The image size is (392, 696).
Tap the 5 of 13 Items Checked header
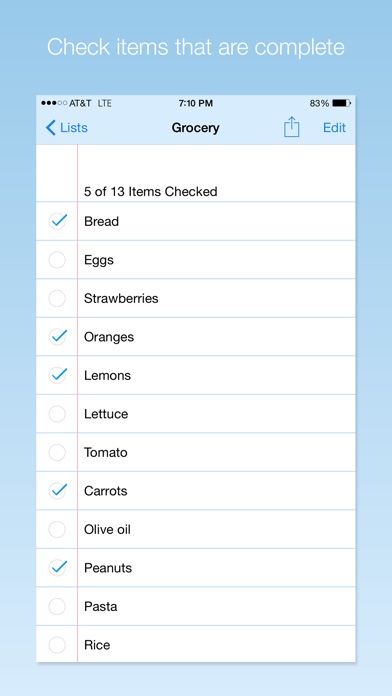click(150, 192)
